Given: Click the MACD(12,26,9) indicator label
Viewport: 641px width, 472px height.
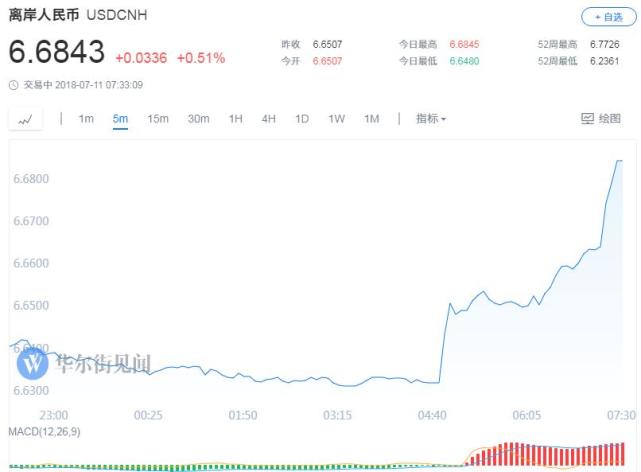Looking at the screenshot, I should tap(44, 431).
